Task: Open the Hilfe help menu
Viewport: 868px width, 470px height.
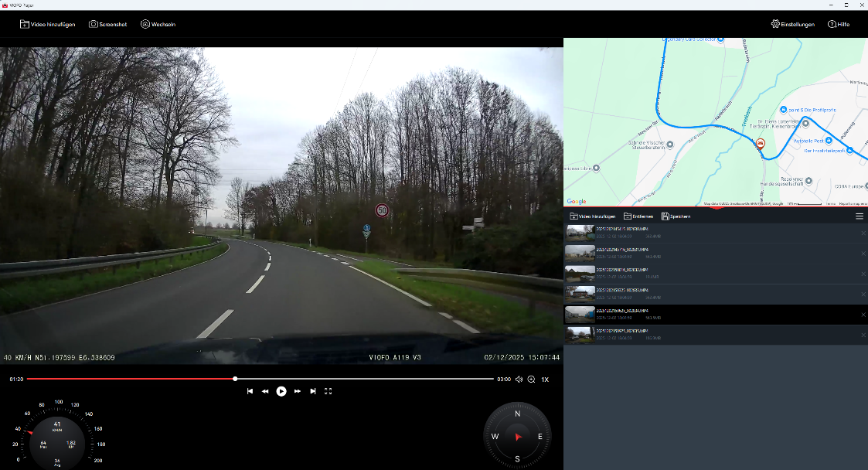Action: [x=838, y=24]
